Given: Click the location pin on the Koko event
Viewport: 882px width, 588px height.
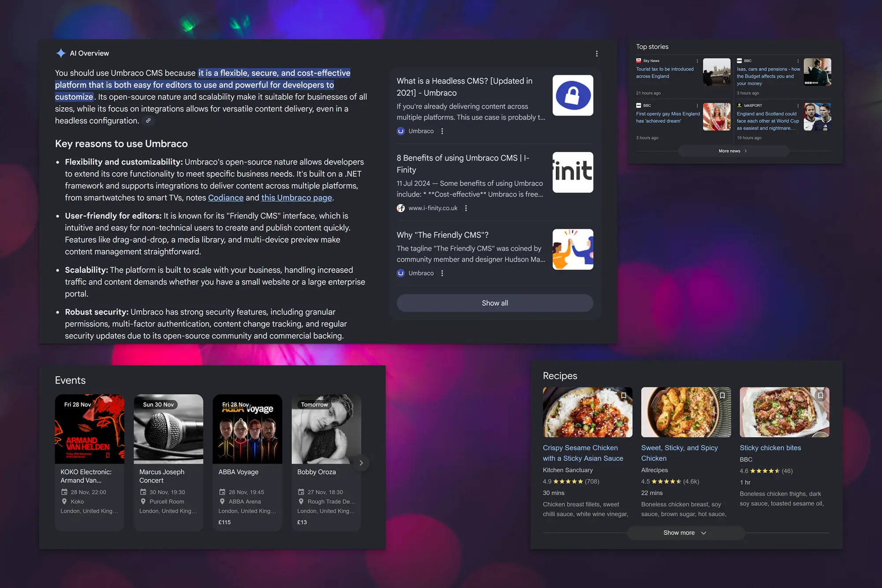Looking at the screenshot, I should 64,502.
